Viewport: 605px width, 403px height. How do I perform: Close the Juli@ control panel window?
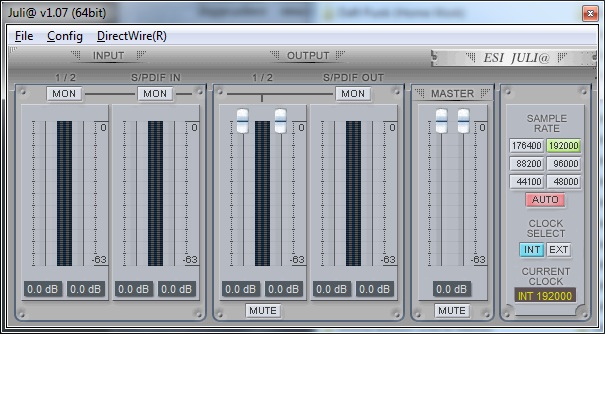click(590, 14)
